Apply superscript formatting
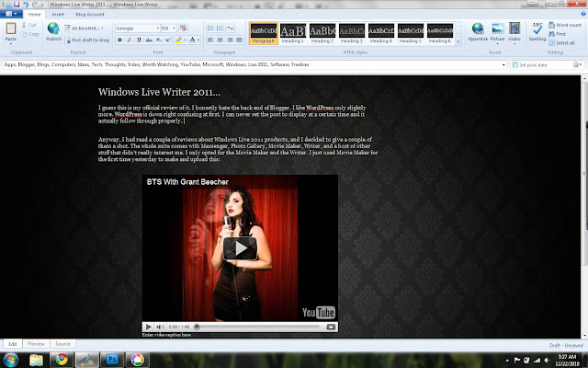Screen dimensions: 588x368 168,40
